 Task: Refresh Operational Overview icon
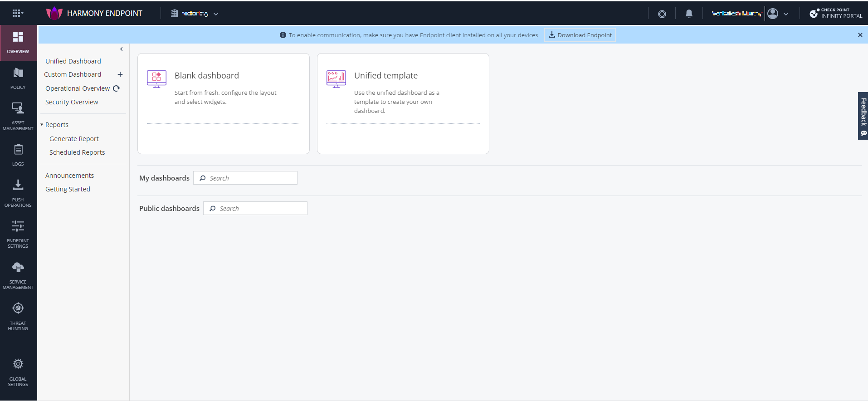coord(116,88)
